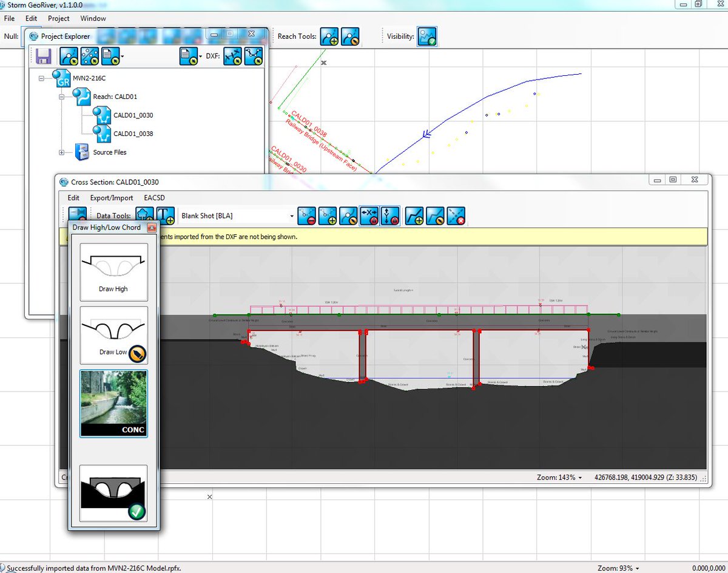Select the CALD01_0038 cross section in the tree
The image size is (728, 573).
click(132, 134)
